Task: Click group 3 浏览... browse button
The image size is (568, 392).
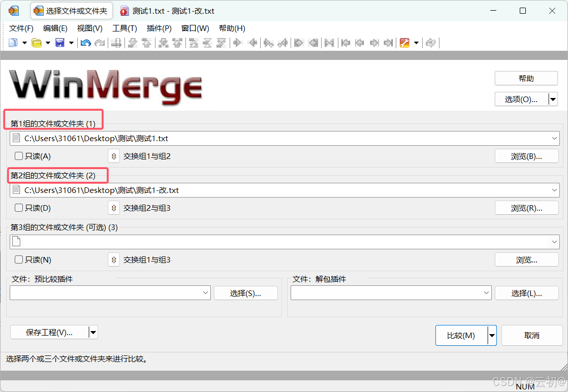Action: pyautogui.click(x=526, y=260)
